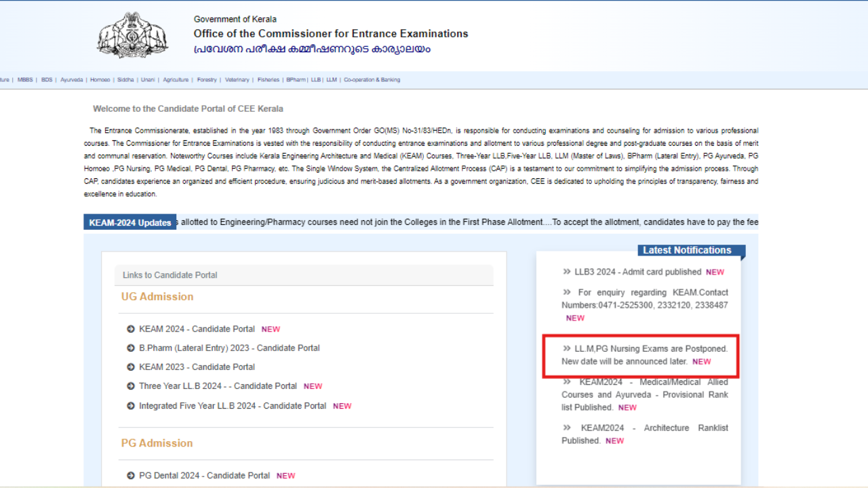Open the KEAM 2024 - Candidate Portal link

197,329
